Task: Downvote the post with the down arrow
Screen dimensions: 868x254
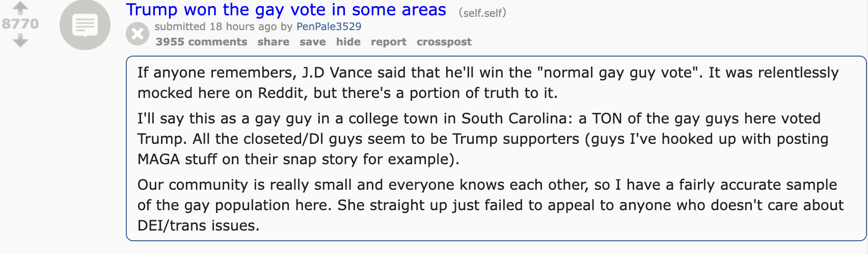Action: click(20, 40)
